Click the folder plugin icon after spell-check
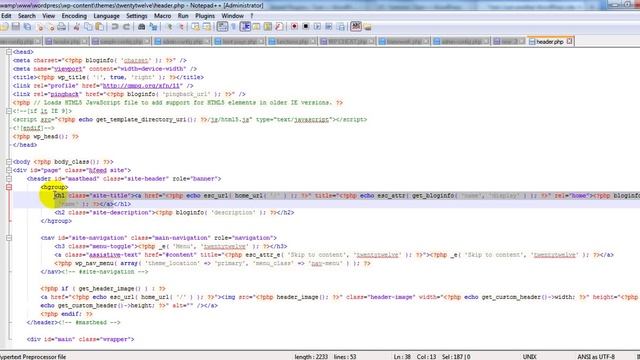The width and height of the screenshot is (640, 360). coord(367,27)
